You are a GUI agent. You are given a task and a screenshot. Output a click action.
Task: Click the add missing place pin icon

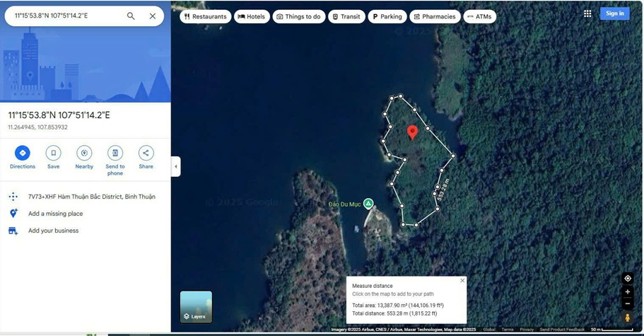click(x=13, y=213)
